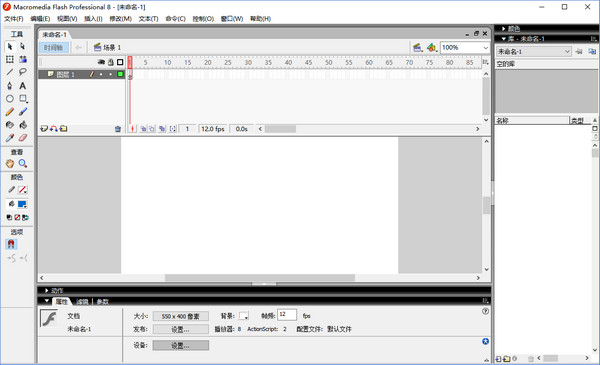Select the Selection arrow tool

(10, 46)
